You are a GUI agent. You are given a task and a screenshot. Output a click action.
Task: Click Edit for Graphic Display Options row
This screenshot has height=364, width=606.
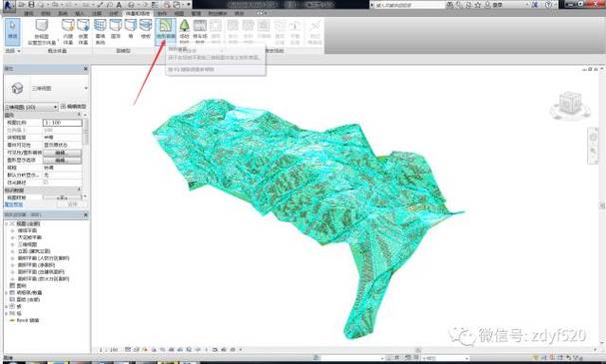[x=62, y=160]
